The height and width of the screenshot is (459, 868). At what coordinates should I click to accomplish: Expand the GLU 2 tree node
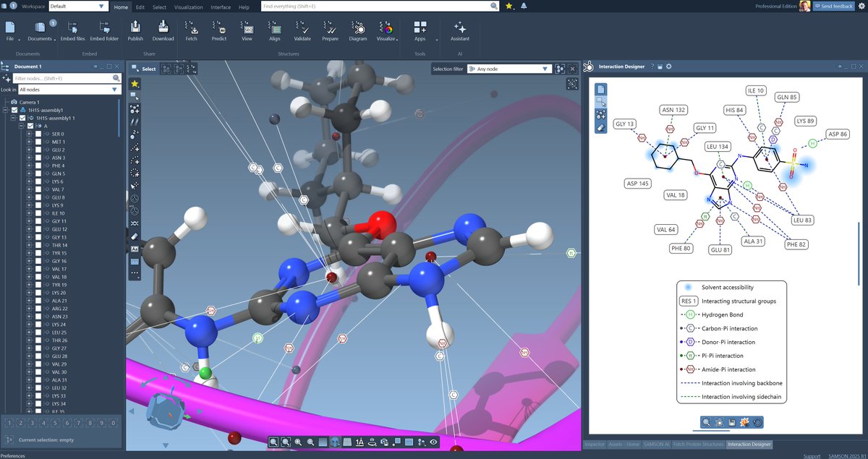click(29, 150)
